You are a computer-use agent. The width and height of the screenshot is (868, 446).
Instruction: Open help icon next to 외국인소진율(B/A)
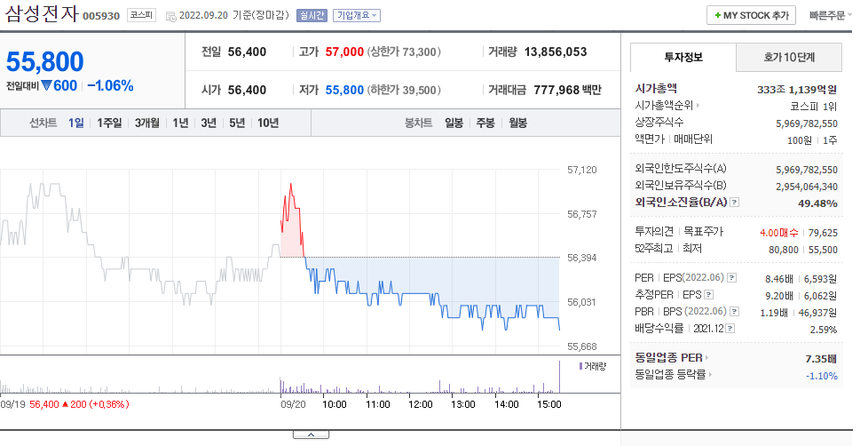point(734,203)
